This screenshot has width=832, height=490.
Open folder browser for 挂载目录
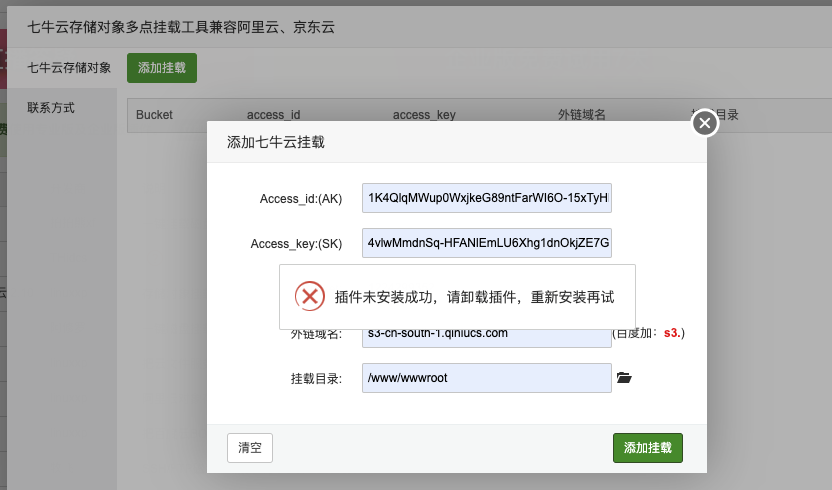point(624,378)
